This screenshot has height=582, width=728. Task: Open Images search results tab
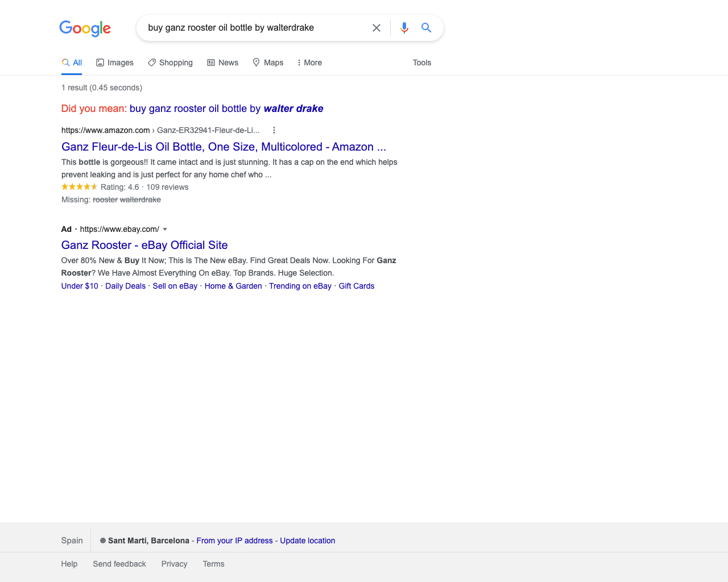point(115,63)
